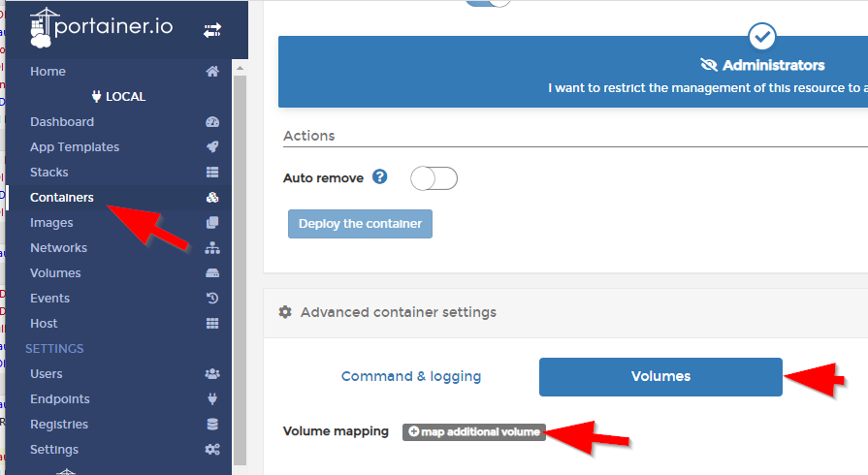Open the Registries sidebar entry
The height and width of the screenshot is (475, 868).
coord(59,425)
